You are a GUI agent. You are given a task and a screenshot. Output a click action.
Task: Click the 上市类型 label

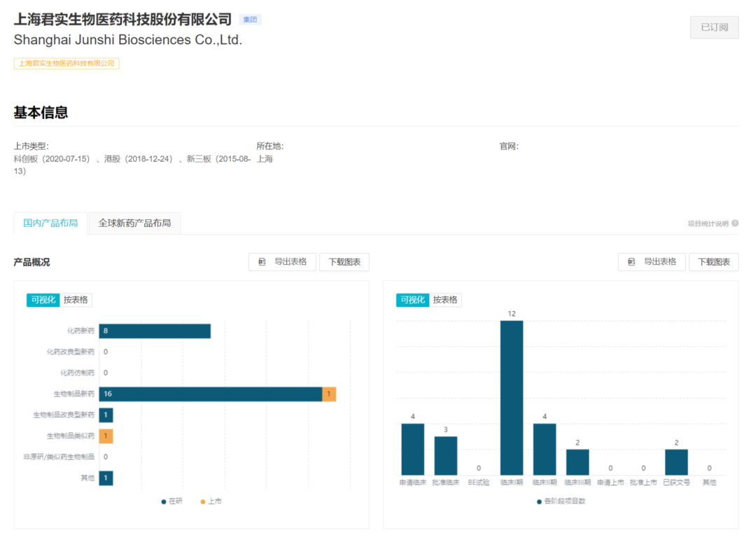[31, 146]
